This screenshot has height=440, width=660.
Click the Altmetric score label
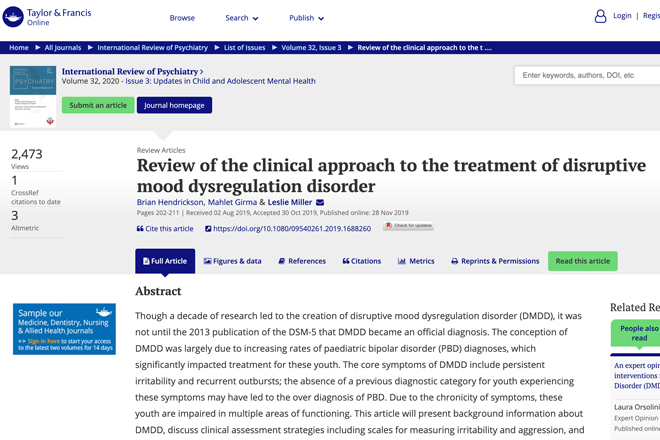(x=25, y=228)
